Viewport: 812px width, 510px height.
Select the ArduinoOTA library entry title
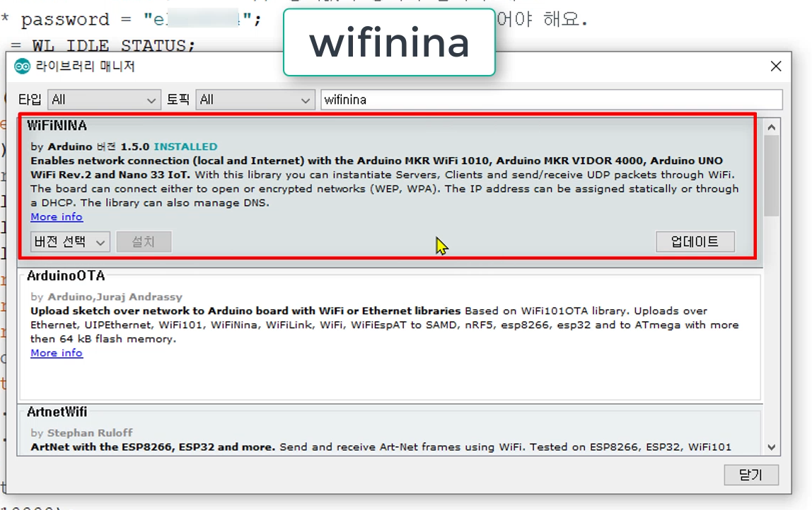click(x=66, y=276)
